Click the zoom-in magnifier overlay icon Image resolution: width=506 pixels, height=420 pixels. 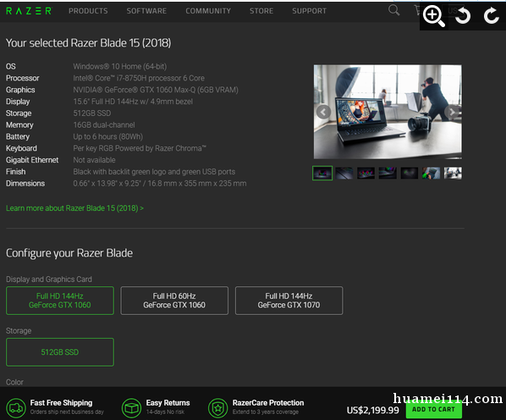pos(434,16)
